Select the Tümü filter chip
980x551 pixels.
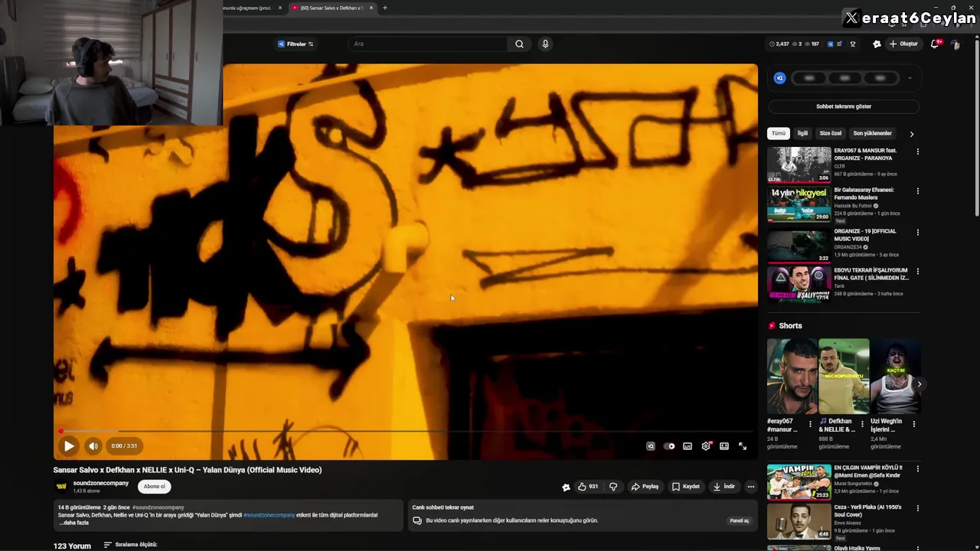click(779, 133)
